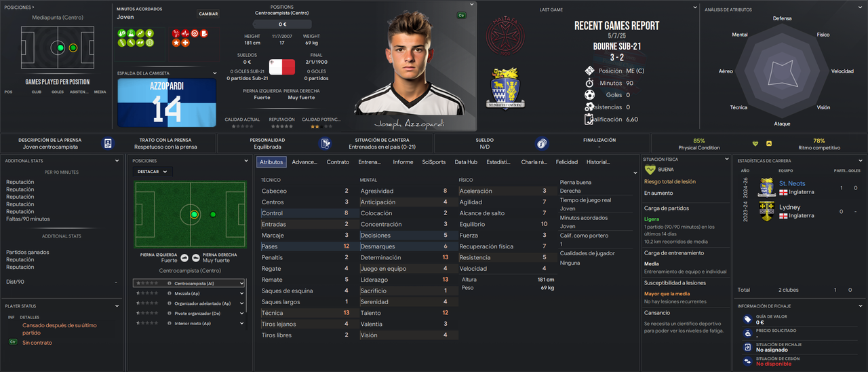Click the Malta flag icon
The image size is (868, 372).
281,67
